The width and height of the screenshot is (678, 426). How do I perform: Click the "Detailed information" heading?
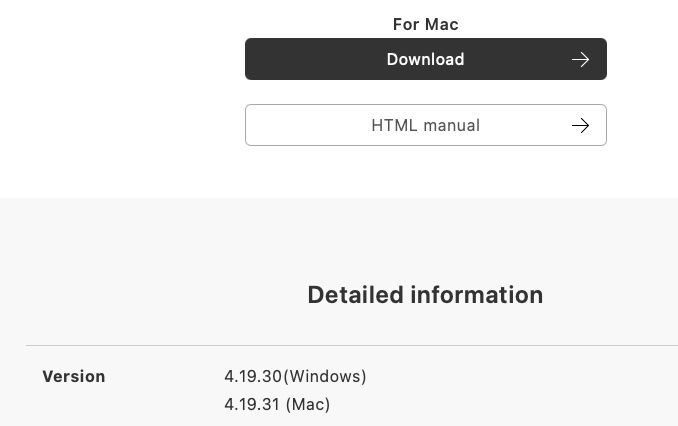(x=425, y=295)
